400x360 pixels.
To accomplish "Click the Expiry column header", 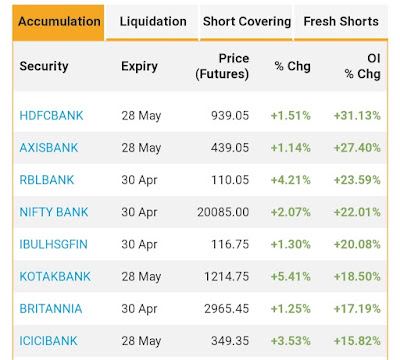I will coord(139,66).
